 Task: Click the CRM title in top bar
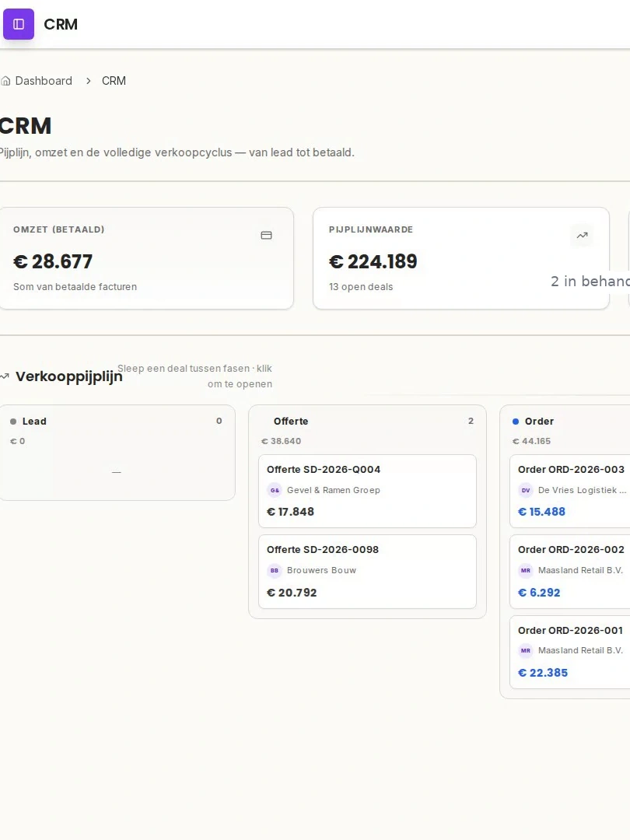pyautogui.click(x=61, y=24)
